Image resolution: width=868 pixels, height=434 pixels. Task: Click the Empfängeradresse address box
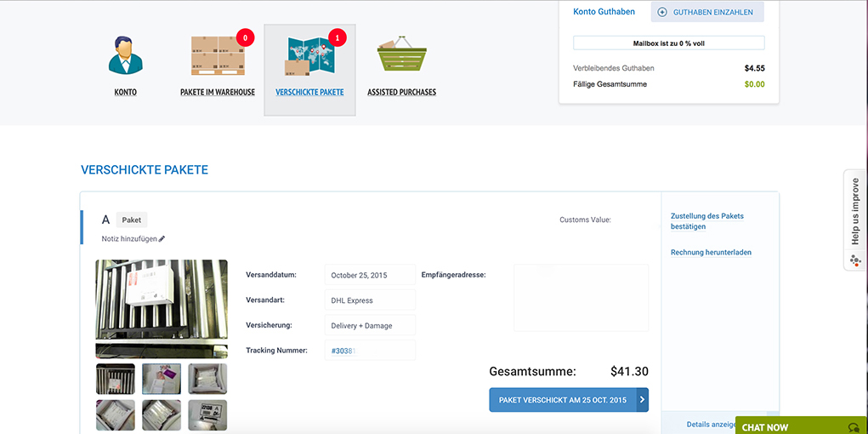(582, 298)
